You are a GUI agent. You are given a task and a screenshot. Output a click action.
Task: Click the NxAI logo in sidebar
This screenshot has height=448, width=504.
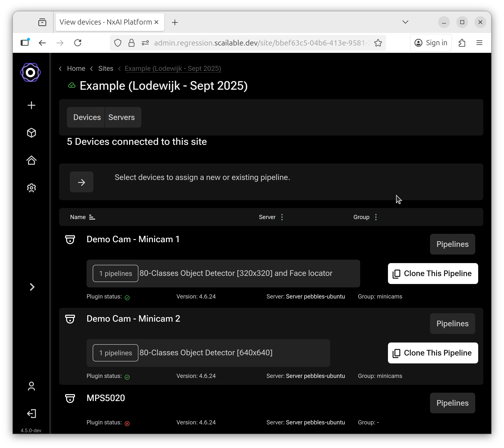click(30, 73)
